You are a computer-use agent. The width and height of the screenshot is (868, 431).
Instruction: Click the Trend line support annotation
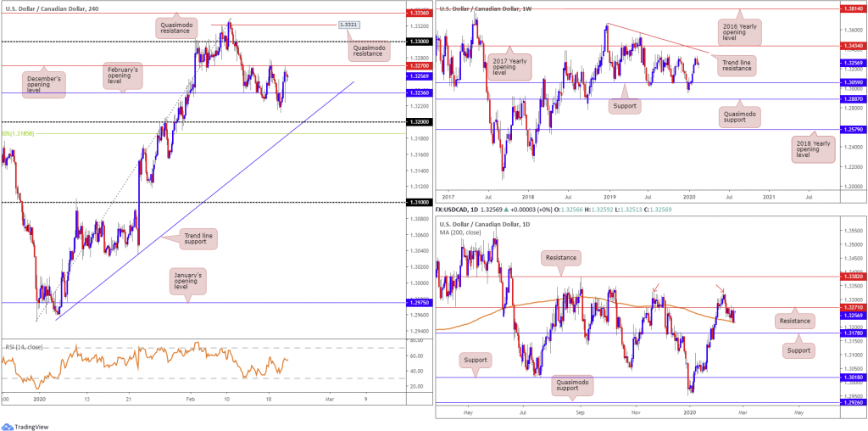194,238
